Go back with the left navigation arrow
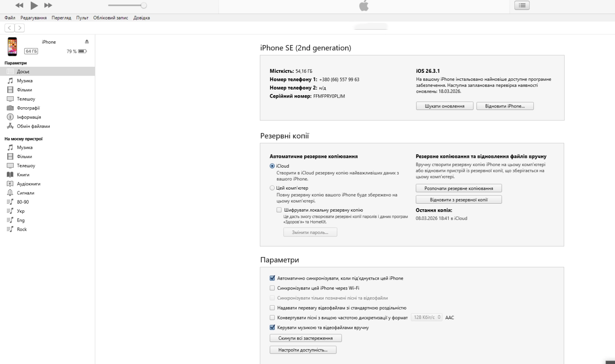This screenshot has height=364, width=615. pyautogui.click(x=10, y=28)
